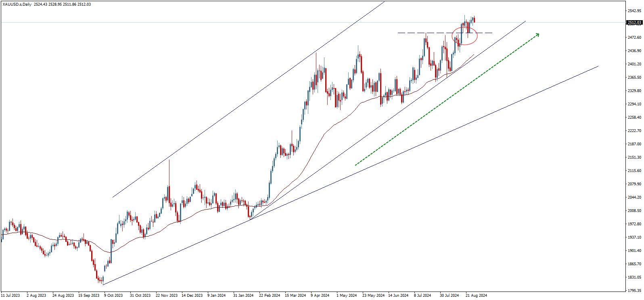Click the 30 Jul 2024 date label

point(449,296)
